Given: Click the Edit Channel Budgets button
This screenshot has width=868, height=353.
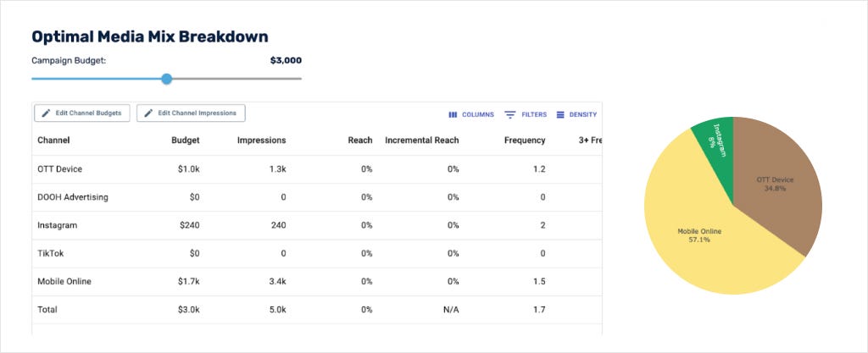Looking at the screenshot, I should click(x=82, y=113).
